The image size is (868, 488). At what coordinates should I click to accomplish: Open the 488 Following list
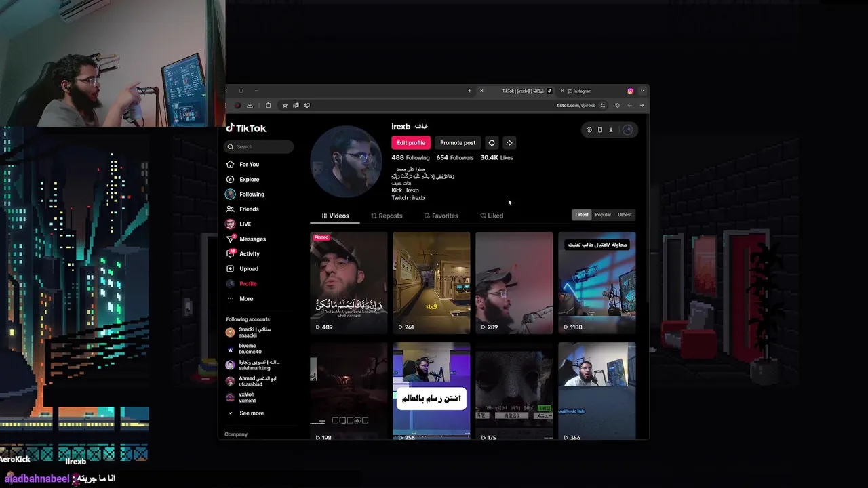click(x=410, y=157)
